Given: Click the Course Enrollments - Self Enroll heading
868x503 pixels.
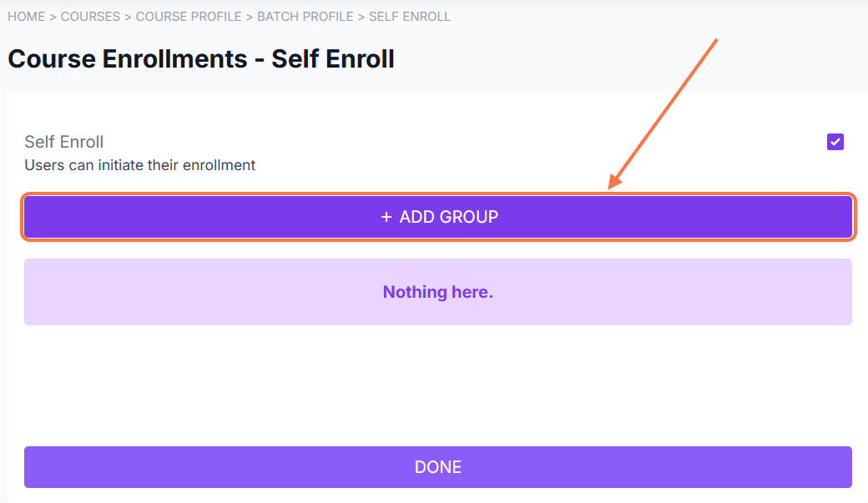Looking at the screenshot, I should (x=201, y=59).
